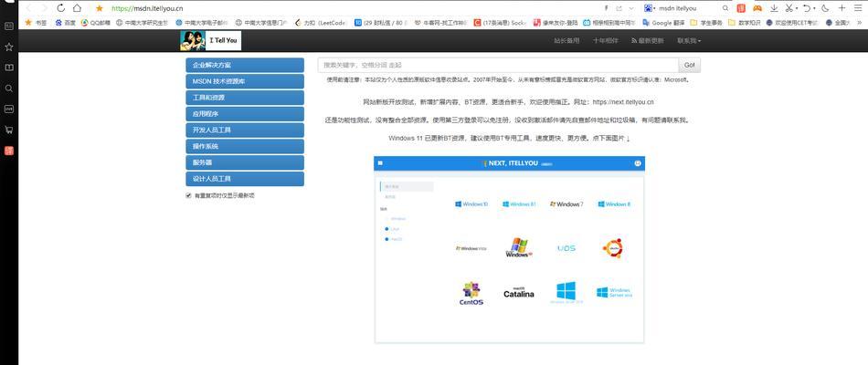Click the browser forward arrow
The image size is (868, 365).
[x=44, y=8]
